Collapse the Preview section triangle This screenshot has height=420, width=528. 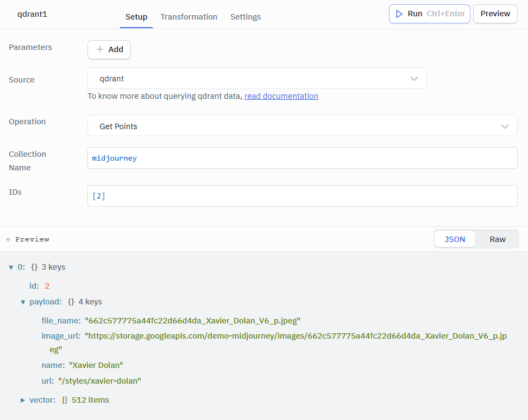(x=8, y=240)
